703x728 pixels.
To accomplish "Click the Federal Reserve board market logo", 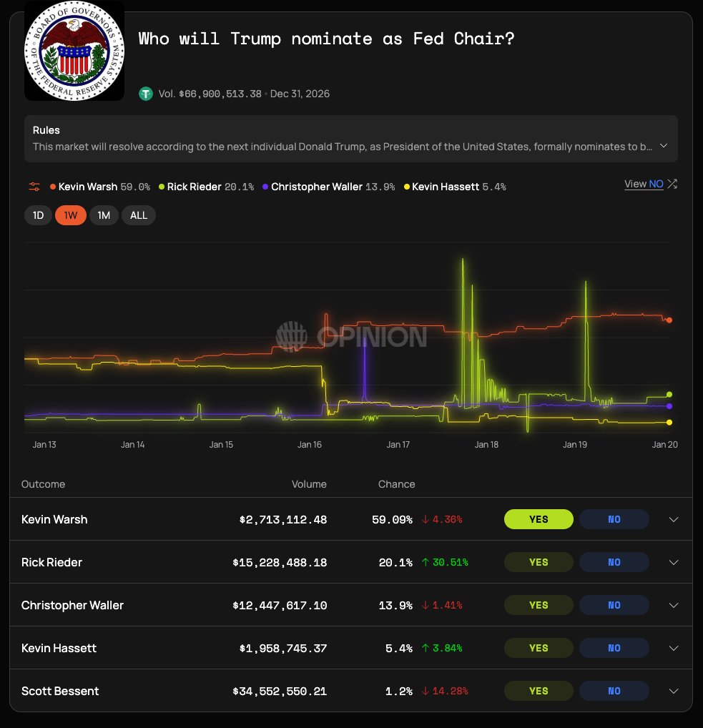I will (x=74, y=51).
